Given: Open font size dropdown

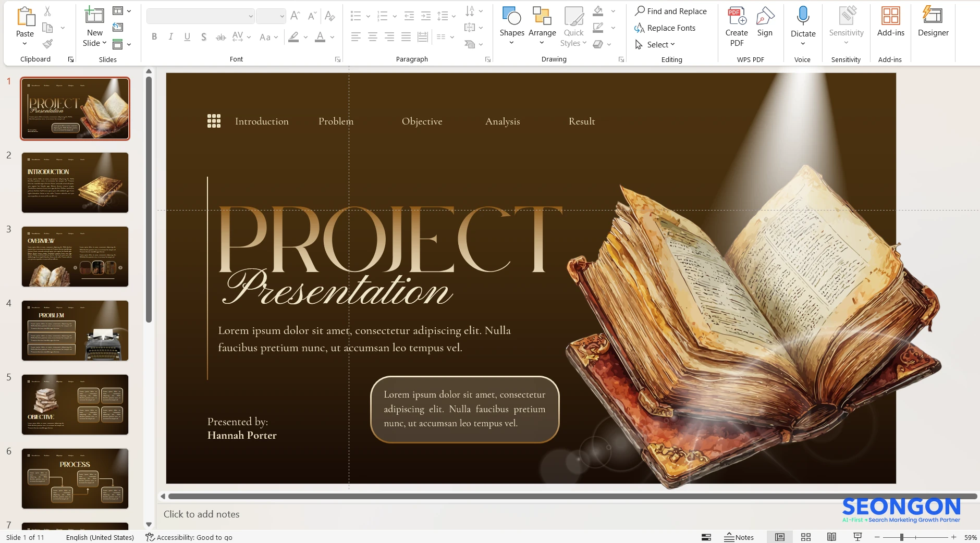Looking at the screenshot, I should (x=282, y=16).
